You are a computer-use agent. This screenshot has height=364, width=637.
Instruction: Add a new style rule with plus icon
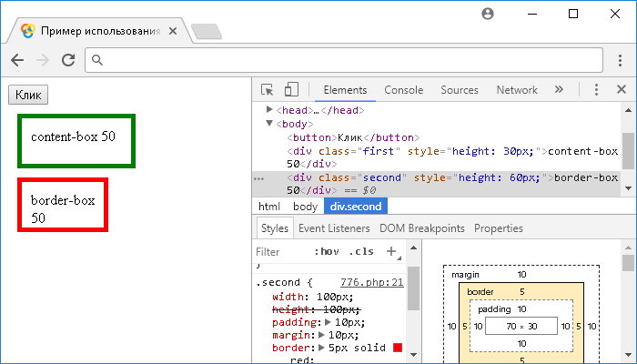coord(391,251)
